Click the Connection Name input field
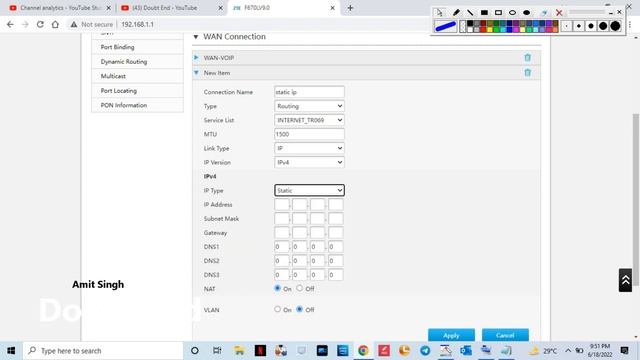640x360 pixels. click(x=309, y=92)
